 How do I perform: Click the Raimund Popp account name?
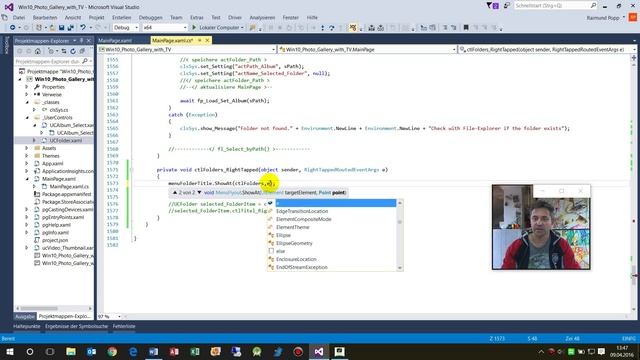602,18
